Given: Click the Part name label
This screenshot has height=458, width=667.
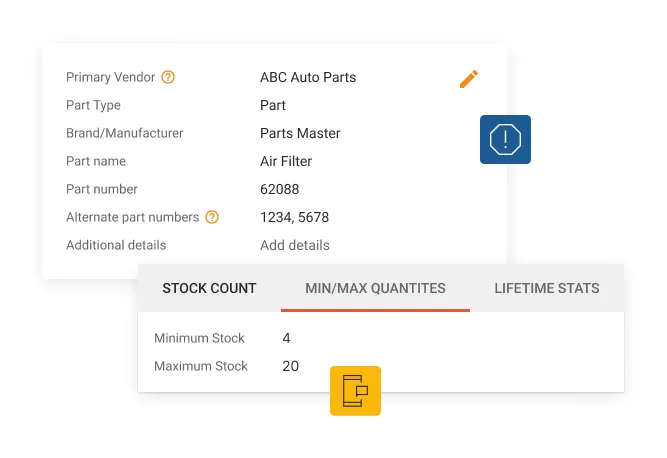Looking at the screenshot, I should 96,161.
